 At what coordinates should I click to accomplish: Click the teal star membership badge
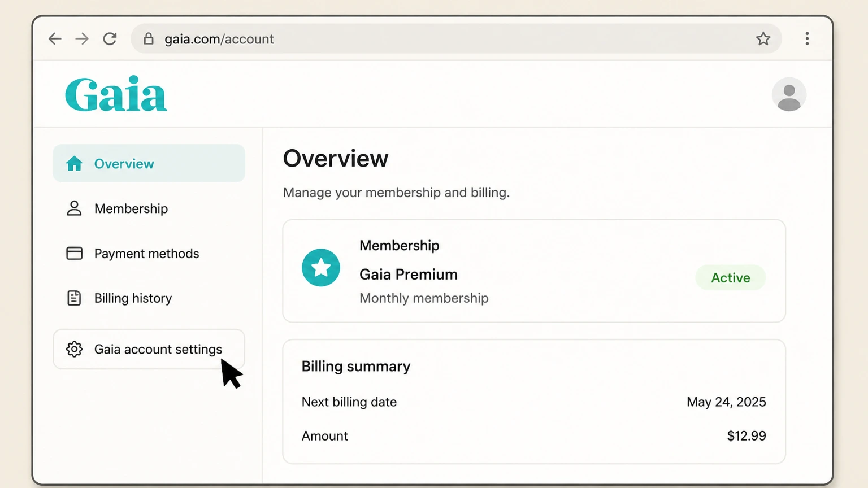(321, 268)
